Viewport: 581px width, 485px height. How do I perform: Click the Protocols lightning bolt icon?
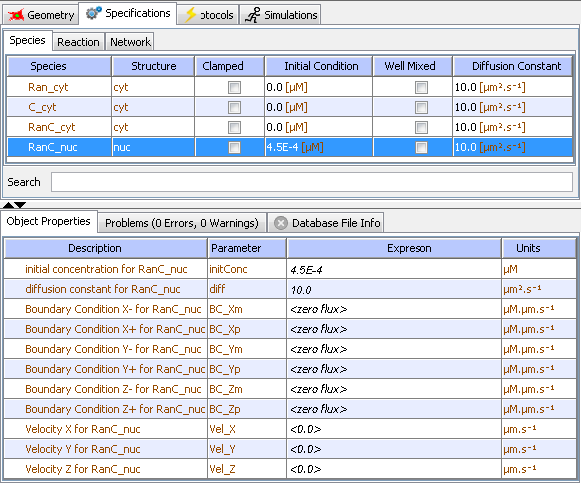(x=190, y=15)
